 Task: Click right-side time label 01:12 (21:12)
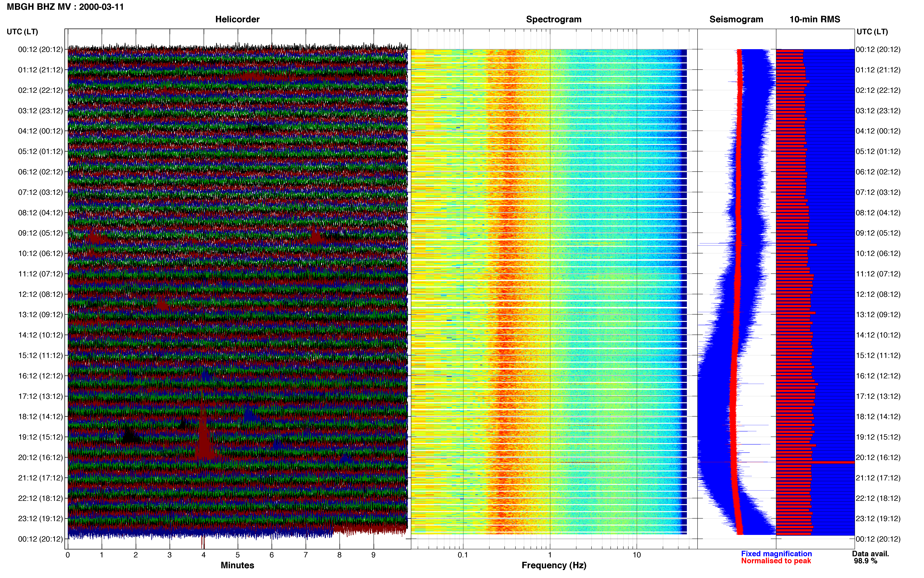878,70
